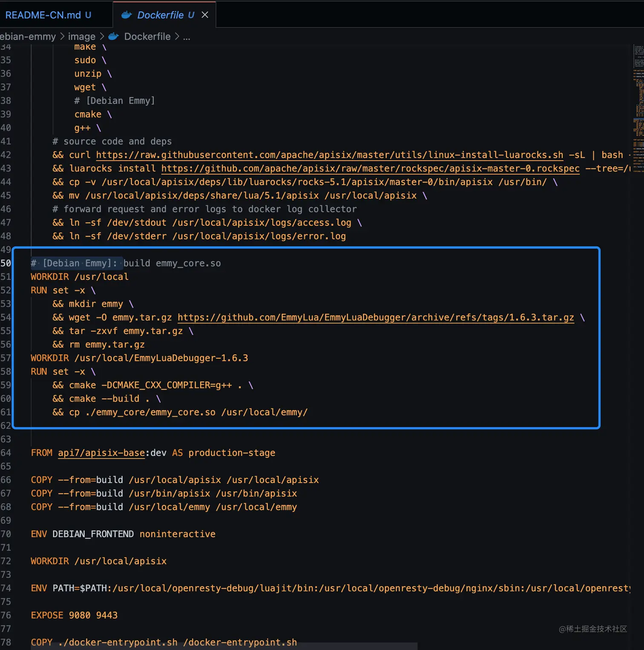Click the horizontal scrollbar at the bottom

click(x=213, y=647)
